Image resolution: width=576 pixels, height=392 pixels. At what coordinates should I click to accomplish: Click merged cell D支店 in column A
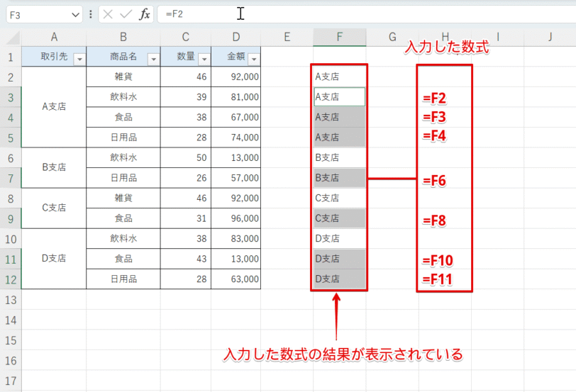point(54,259)
